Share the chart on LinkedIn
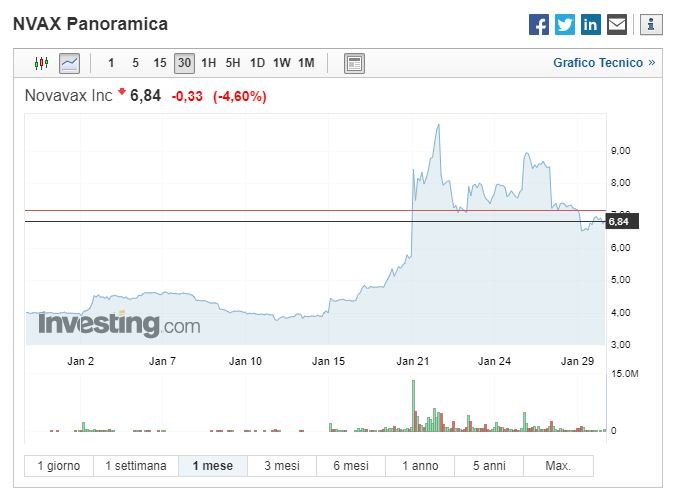 591,25
